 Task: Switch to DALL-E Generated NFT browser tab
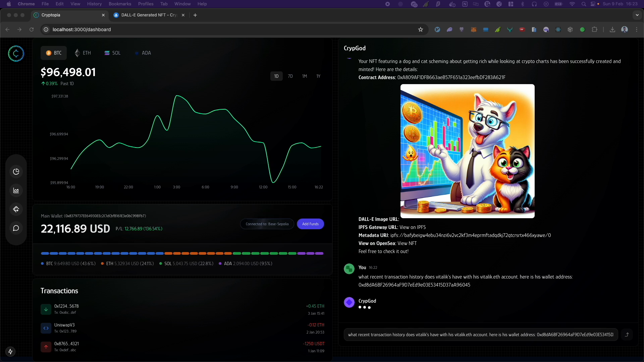click(149, 15)
